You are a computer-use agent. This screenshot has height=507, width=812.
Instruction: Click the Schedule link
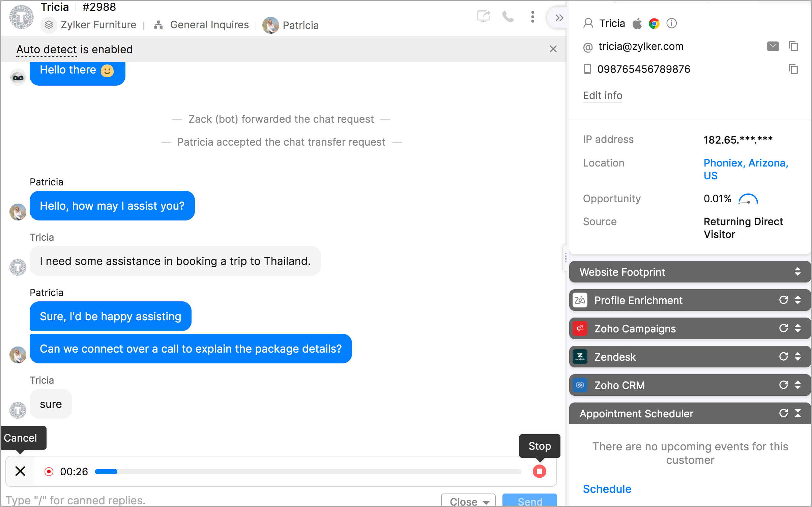point(607,489)
